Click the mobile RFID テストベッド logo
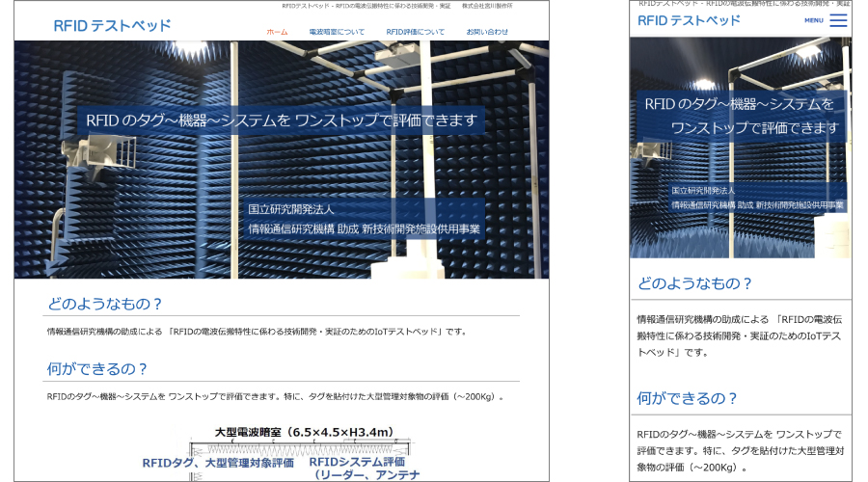This screenshot has width=868, height=482. pos(689,20)
